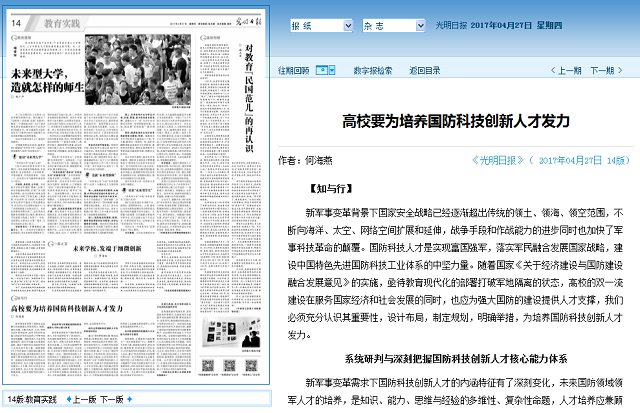Open 往期回顾 past issues link

pos(293,71)
